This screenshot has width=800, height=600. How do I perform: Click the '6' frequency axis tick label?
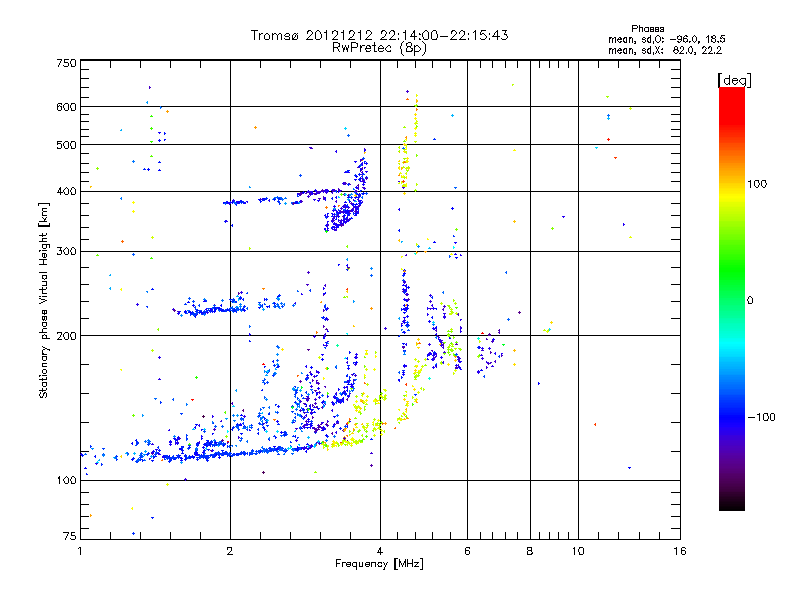[467, 551]
